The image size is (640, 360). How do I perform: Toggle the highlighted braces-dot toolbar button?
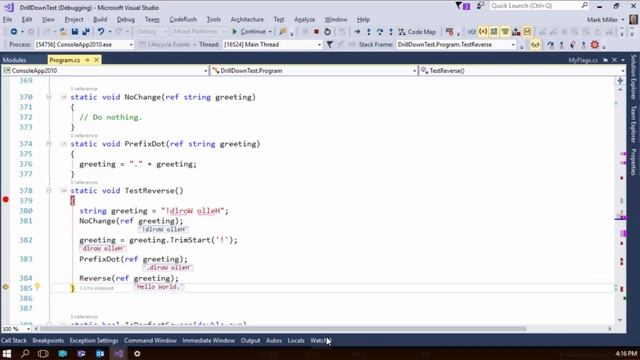point(483,31)
